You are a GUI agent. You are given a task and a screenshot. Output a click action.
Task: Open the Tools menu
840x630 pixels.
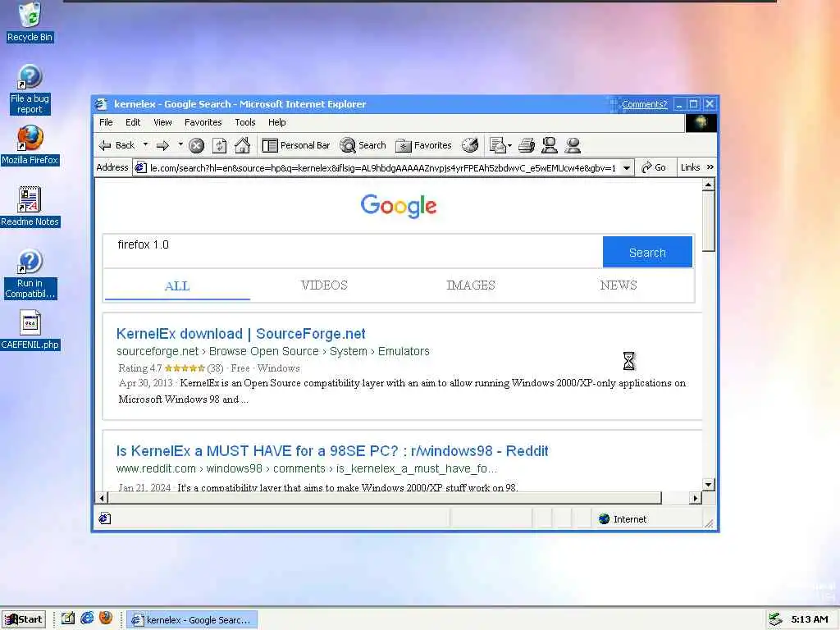(244, 122)
